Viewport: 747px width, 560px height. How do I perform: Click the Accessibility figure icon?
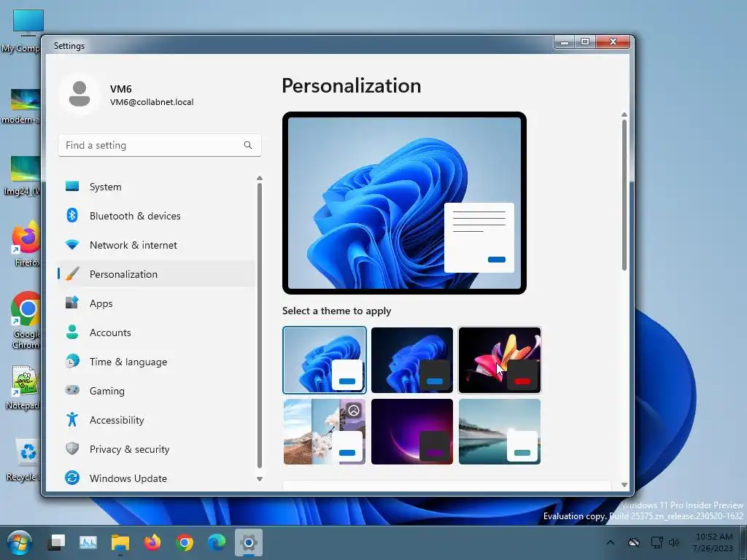click(72, 419)
